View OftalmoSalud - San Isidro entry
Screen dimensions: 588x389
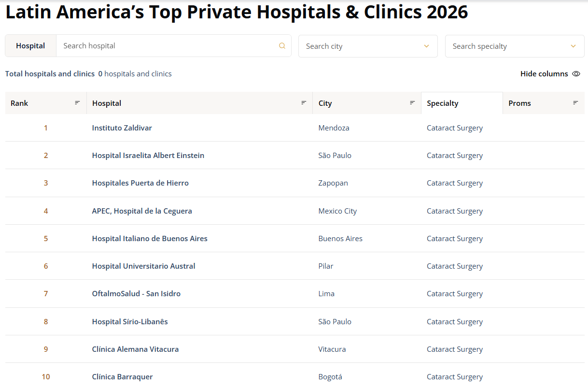pyautogui.click(x=136, y=294)
